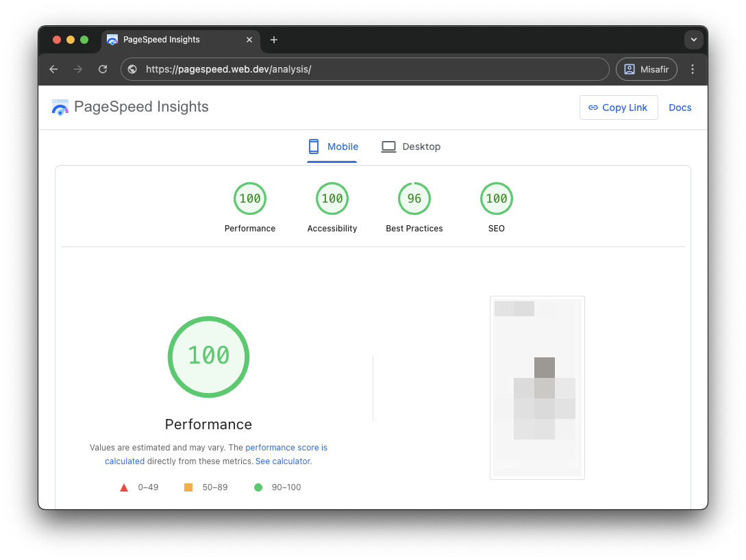Switch to the Mobile tab
Screen dimensions: 746x560
332,147
